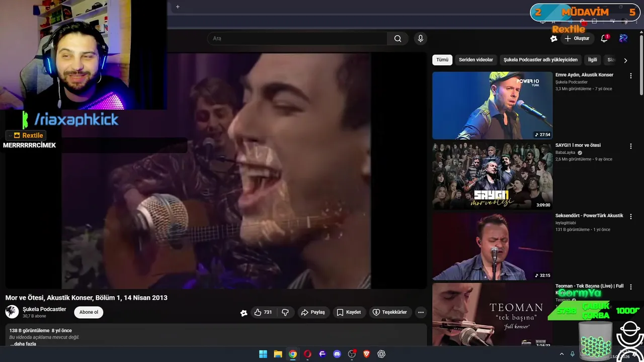Open Discord from the taskbar
This screenshot has width=644, height=362.
click(x=337, y=354)
